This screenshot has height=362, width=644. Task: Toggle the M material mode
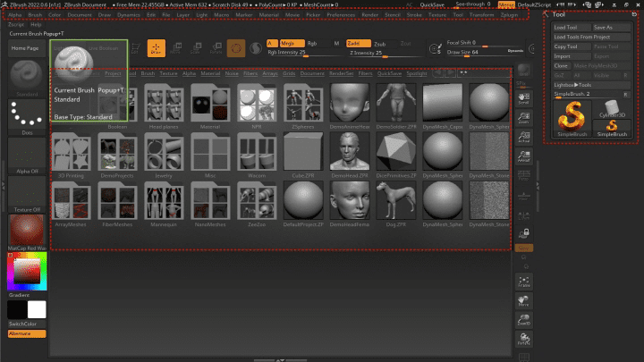(336, 43)
